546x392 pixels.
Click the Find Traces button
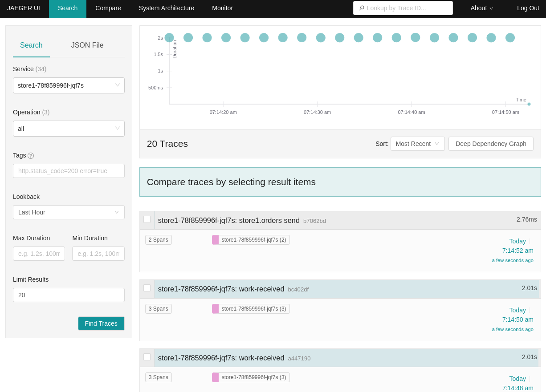click(x=101, y=323)
